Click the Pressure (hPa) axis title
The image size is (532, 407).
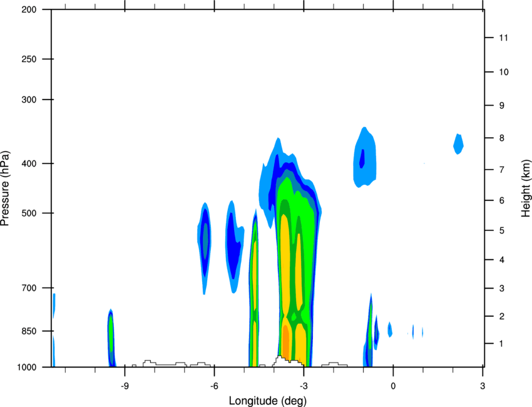pyautogui.click(x=5, y=188)
